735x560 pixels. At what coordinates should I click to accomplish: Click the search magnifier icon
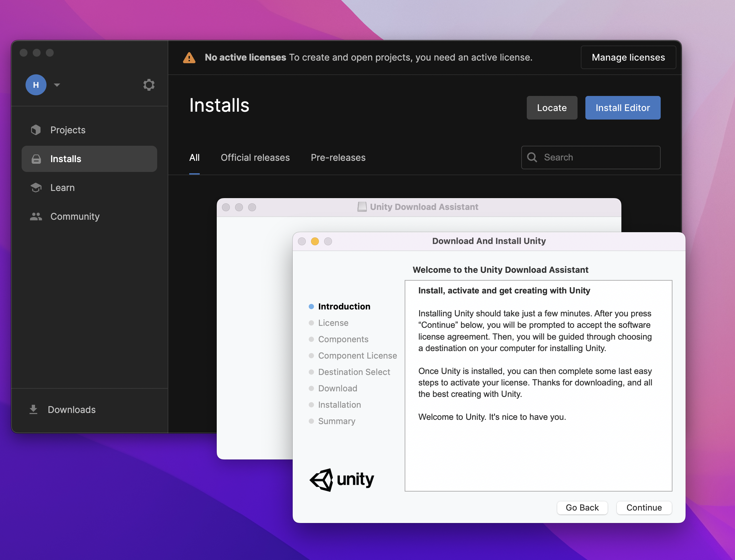click(532, 157)
